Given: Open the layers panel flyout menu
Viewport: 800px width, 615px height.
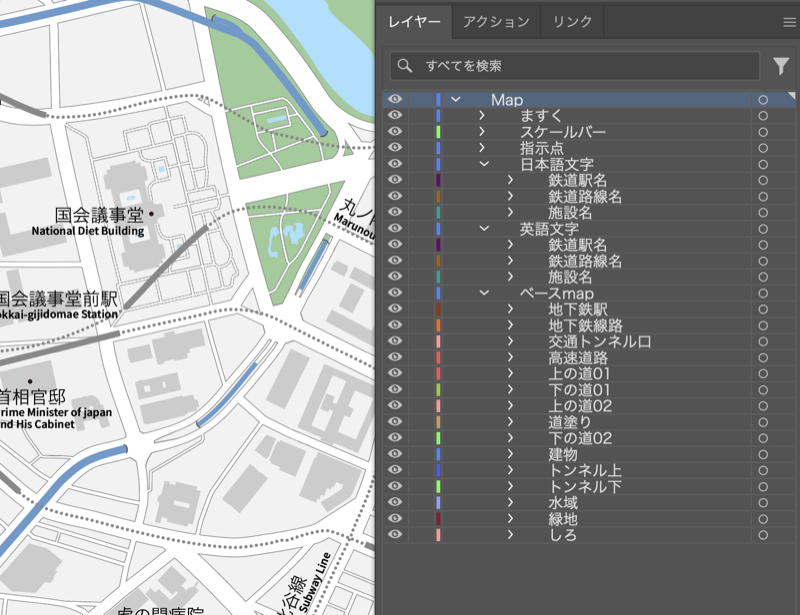Looking at the screenshot, I should pyautogui.click(x=790, y=20).
